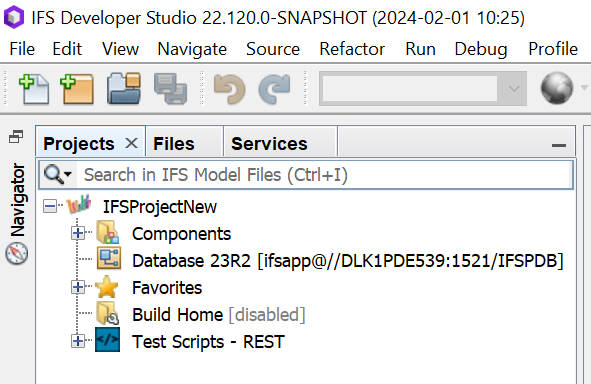
Task: Open the File menu
Action: (22, 49)
